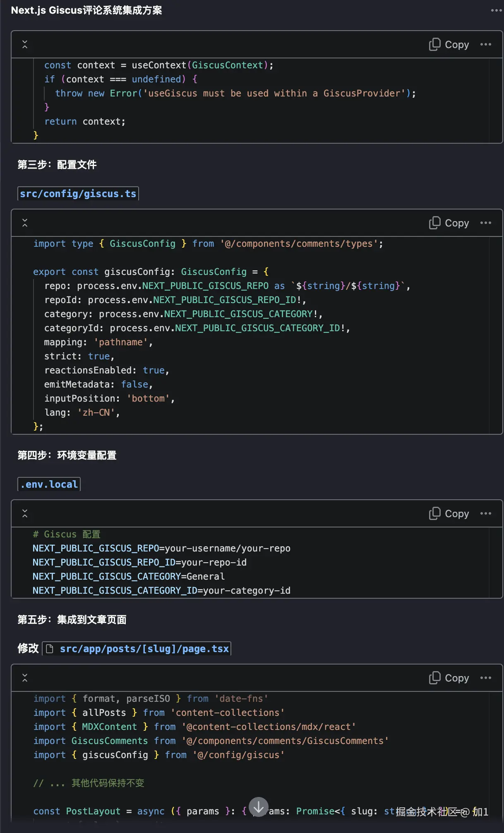Collapse the giscusConfig code block
The width and height of the screenshot is (504, 833).
pyautogui.click(x=25, y=223)
